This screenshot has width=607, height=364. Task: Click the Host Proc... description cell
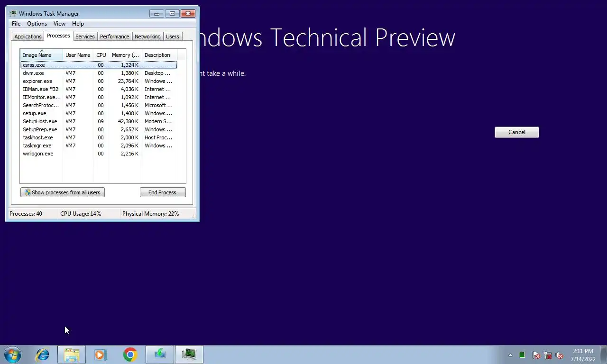pos(158,137)
